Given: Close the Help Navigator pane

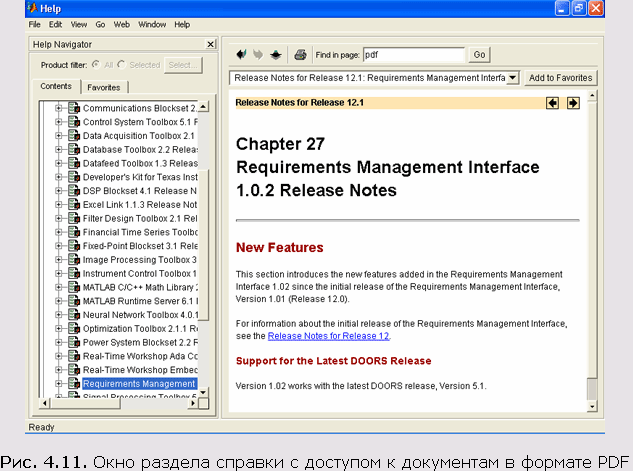Looking at the screenshot, I should (210, 44).
